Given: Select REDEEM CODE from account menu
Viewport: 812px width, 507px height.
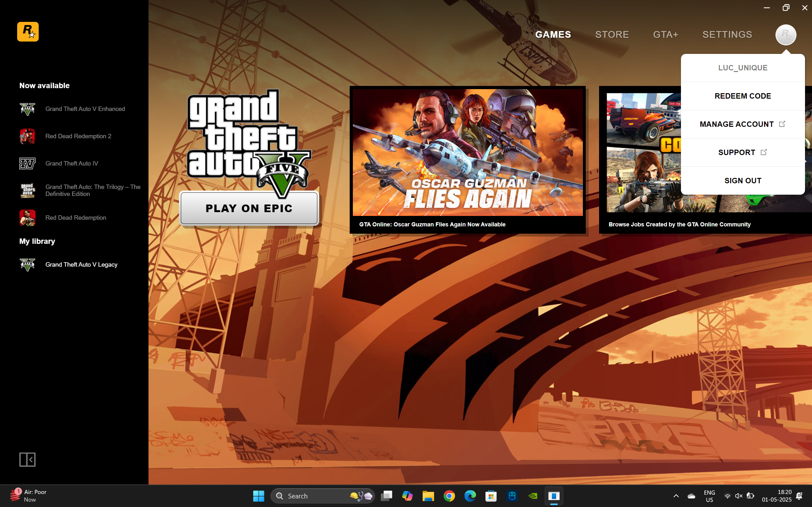Looking at the screenshot, I should (x=743, y=96).
